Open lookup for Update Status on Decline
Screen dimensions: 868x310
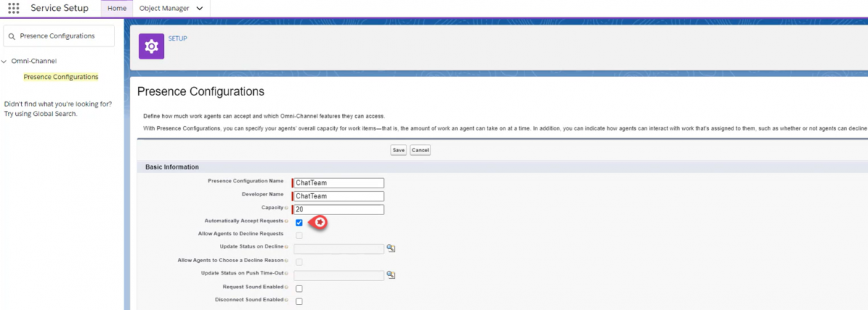tap(391, 248)
